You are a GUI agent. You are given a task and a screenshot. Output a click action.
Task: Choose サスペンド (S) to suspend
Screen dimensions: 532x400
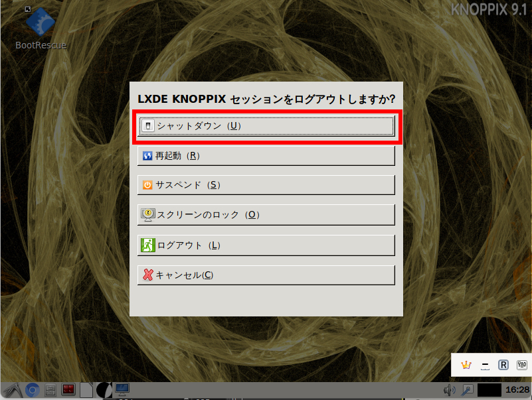click(x=266, y=185)
